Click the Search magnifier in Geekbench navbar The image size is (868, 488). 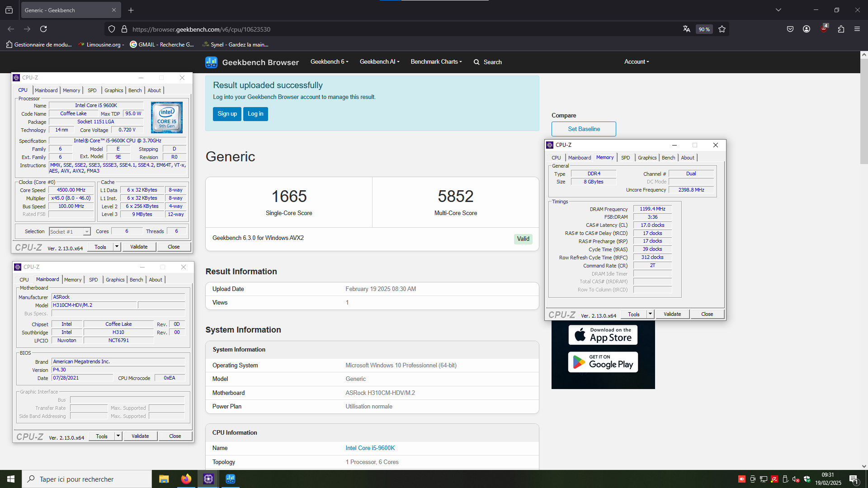(476, 62)
